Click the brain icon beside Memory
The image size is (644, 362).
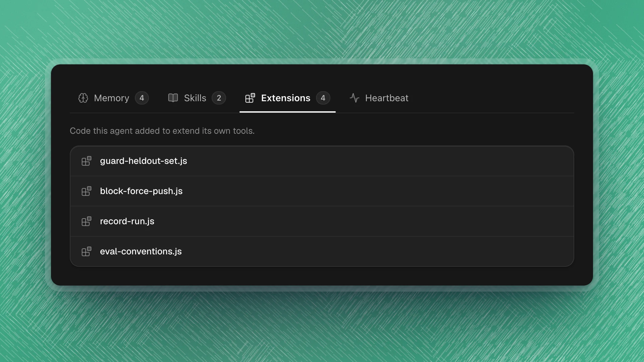tap(83, 98)
